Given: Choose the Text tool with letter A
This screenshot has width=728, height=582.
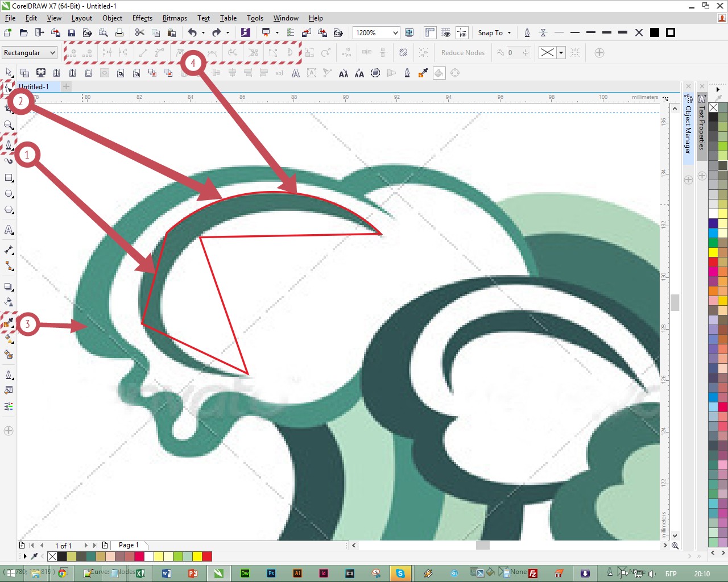Looking at the screenshot, I should (9, 230).
